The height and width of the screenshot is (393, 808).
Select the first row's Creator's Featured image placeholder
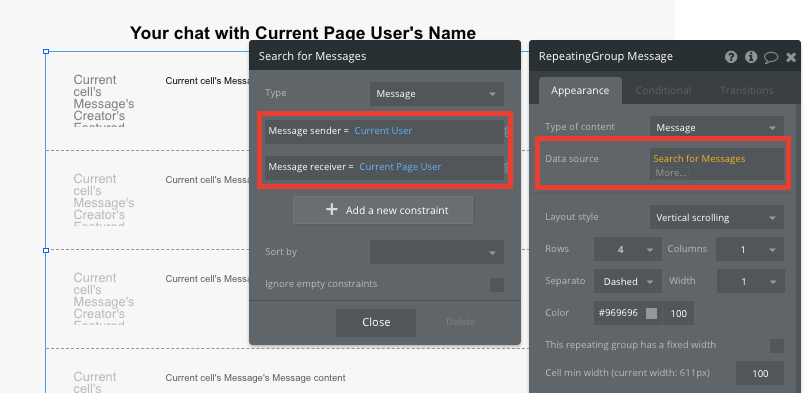(104, 100)
